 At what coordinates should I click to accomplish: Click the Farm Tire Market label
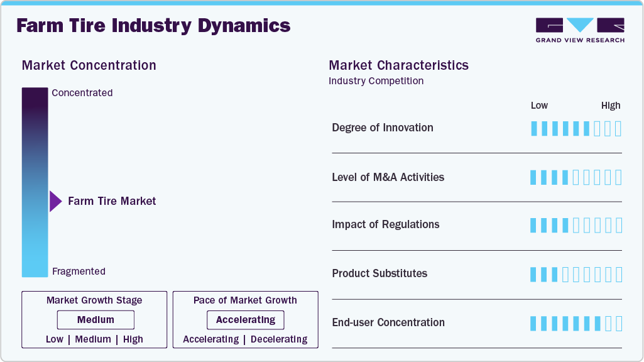(x=112, y=202)
